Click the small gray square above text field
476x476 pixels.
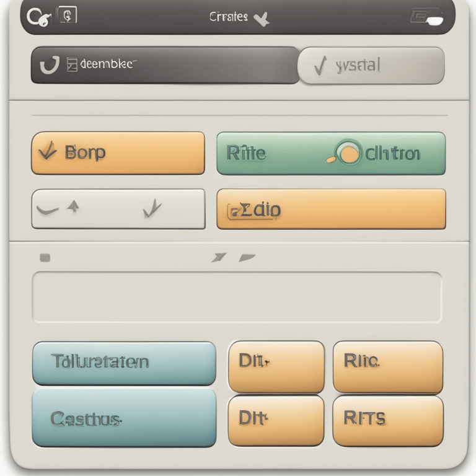pyautogui.click(x=45, y=258)
